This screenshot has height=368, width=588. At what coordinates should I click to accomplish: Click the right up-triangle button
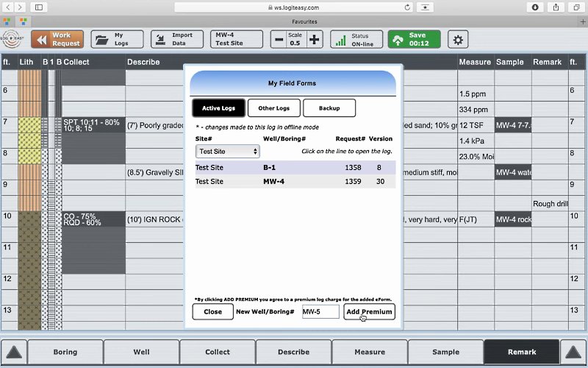coord(573,352)
